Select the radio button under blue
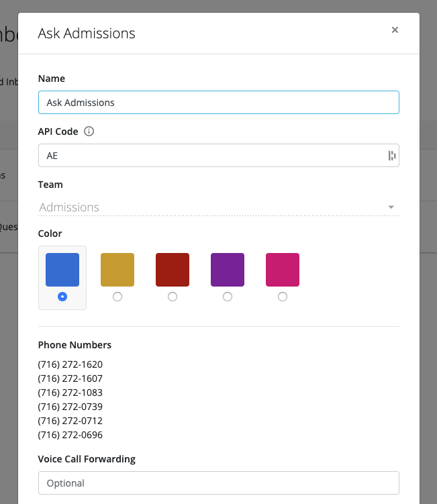437x504 pixels. tap(62, 297)
